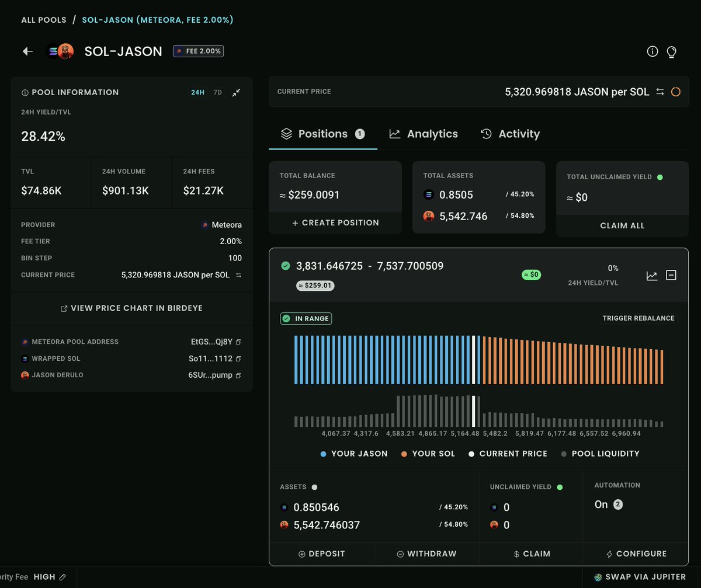Click the Pool Information info icon
Screen dimensions: 701x588
click(x=25, y=92)
